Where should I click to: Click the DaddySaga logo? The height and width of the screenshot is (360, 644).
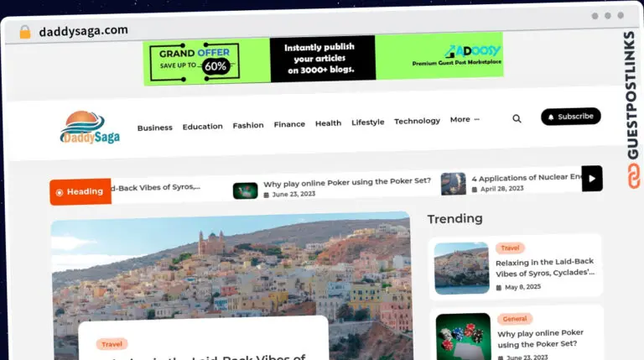pyautogui.click(x=90, y=128)
